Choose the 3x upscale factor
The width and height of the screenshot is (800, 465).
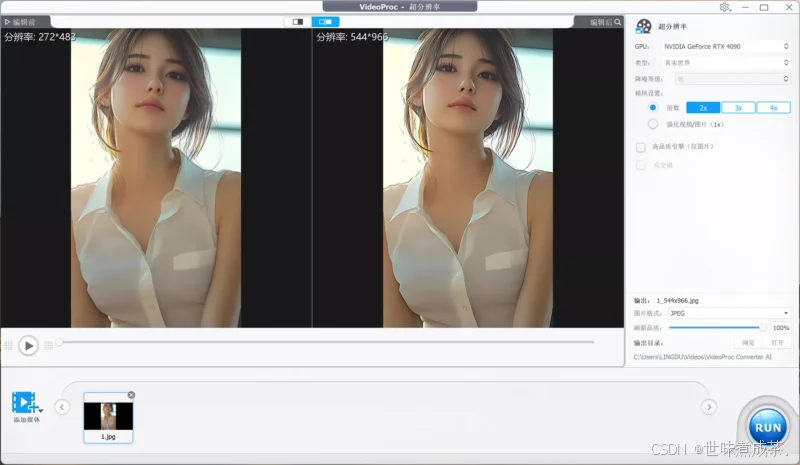[738, 108]
